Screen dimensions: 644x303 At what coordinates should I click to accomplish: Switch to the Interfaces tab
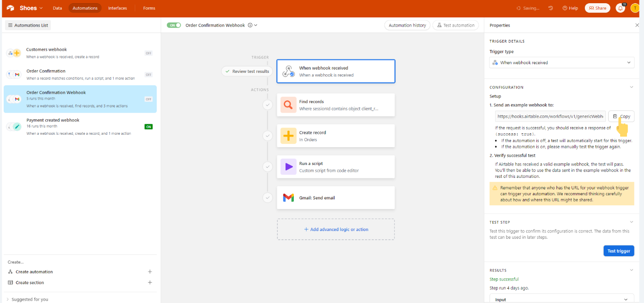click(117, 8)
